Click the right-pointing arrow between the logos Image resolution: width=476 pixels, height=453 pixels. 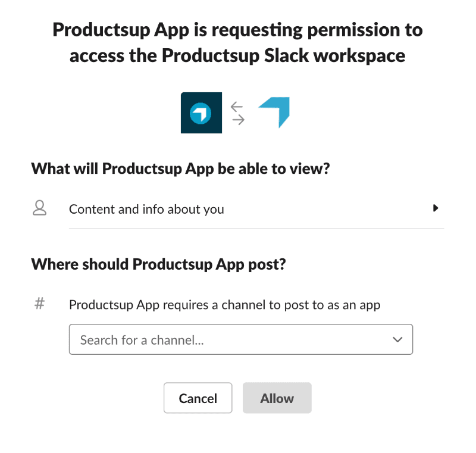point(238,120)
